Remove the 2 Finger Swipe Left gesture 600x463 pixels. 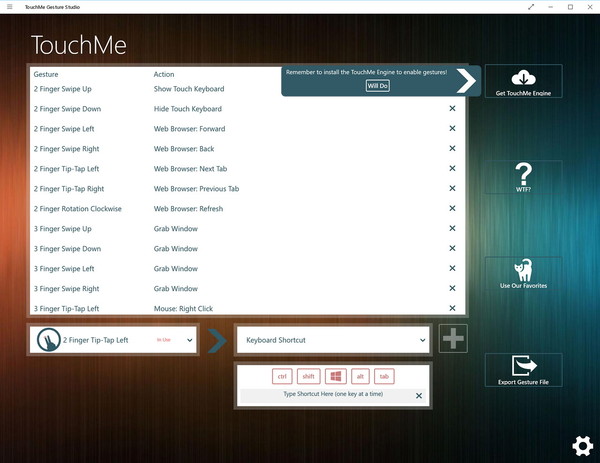point(452,129)
